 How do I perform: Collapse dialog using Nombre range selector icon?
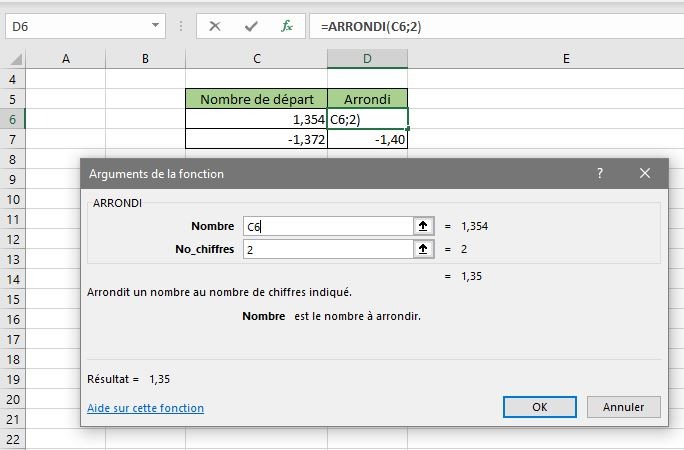[x=424, y=226]
